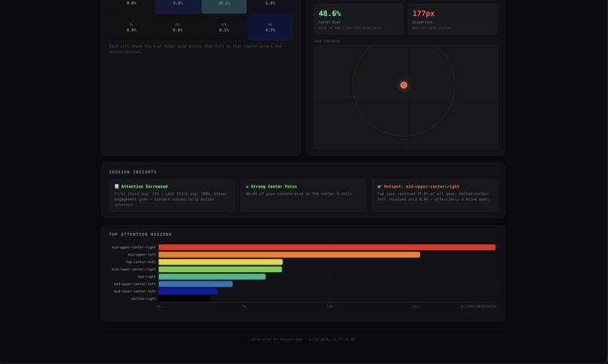Click the chart icon beside Attention Increased
Screen dimensions: 608x364
(x=117, y=186)
